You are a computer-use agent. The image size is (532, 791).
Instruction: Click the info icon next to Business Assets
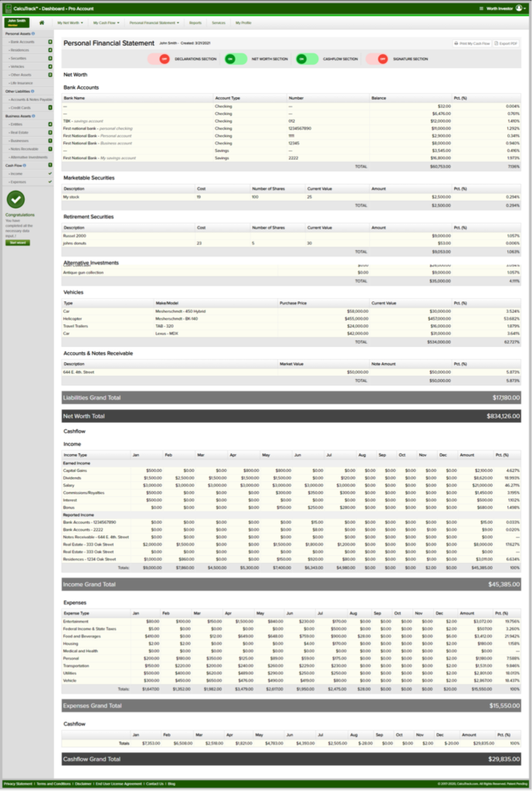(x=34, y=116)
